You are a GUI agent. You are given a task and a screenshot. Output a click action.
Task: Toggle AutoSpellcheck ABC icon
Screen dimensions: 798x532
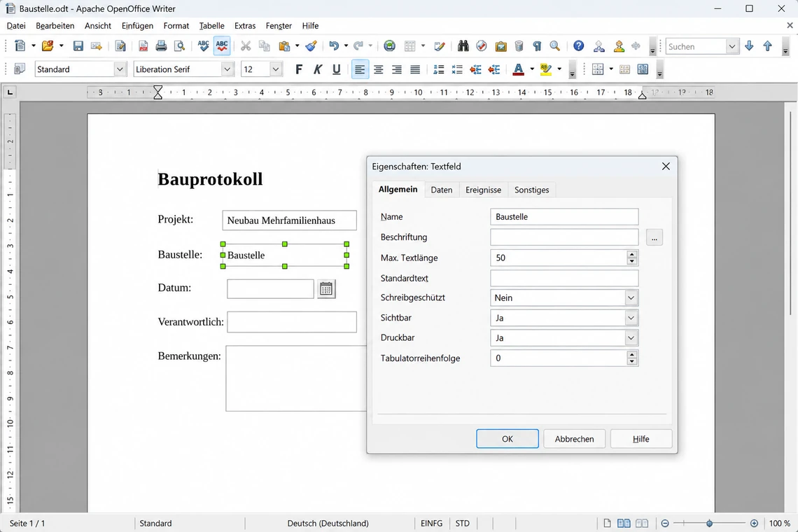pos(222,46)
